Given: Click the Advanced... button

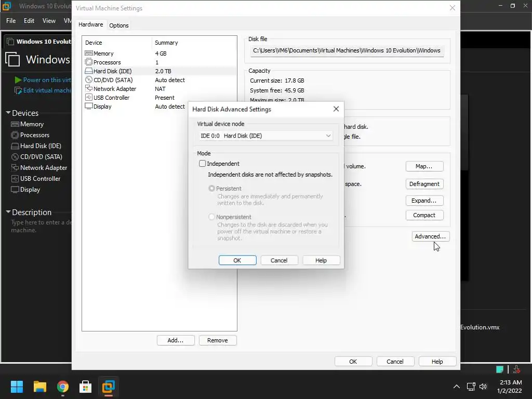Looking at the screenshot, I should click(430, 236).
